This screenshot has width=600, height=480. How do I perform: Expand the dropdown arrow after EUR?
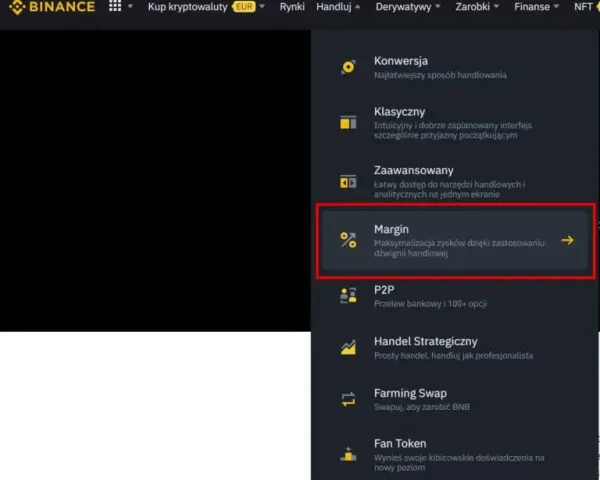[262, 6]
